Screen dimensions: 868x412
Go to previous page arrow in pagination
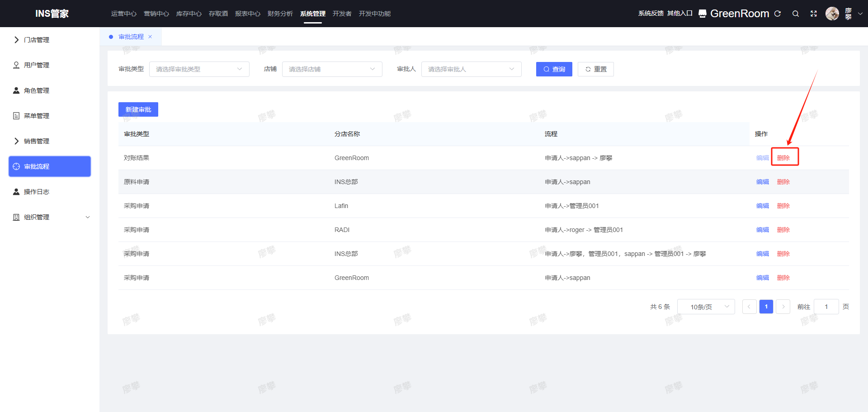(749, 307)
